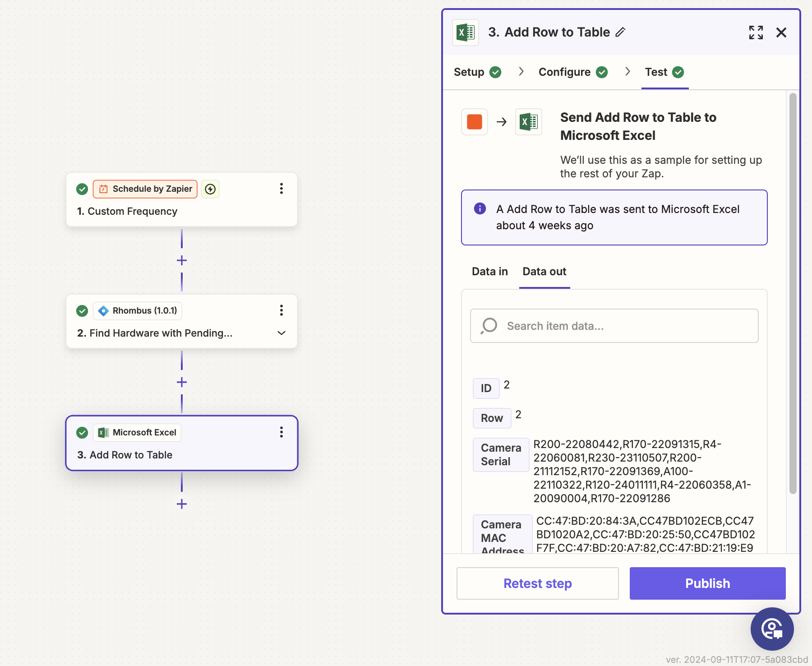
Task: Open the Rhombus step three-dot menu
Action: (x=281, y=310)
